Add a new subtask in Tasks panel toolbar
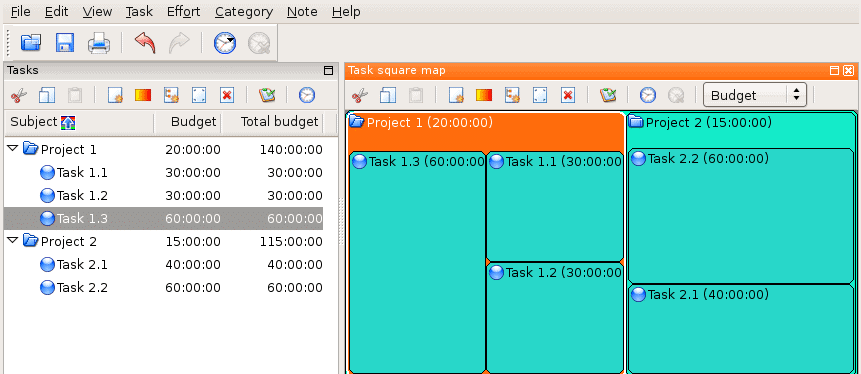 click(171, 96)
